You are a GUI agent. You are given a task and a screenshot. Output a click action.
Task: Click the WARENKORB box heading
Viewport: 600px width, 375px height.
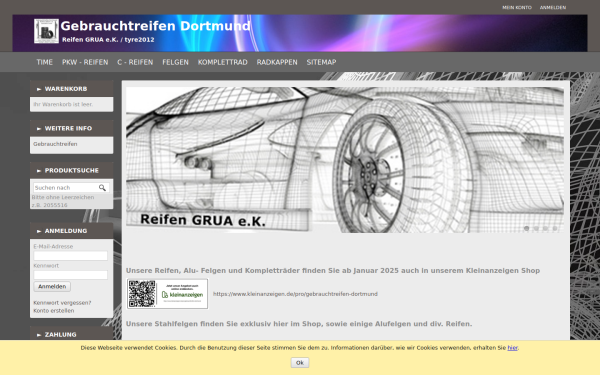(72, 89)
